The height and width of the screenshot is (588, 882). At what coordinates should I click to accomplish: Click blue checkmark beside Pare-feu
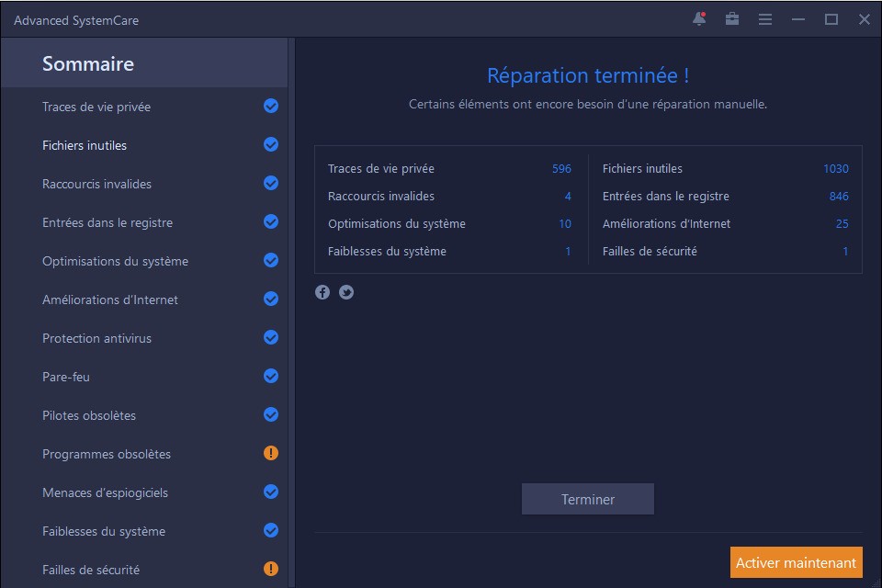click(x=270, y=376)
